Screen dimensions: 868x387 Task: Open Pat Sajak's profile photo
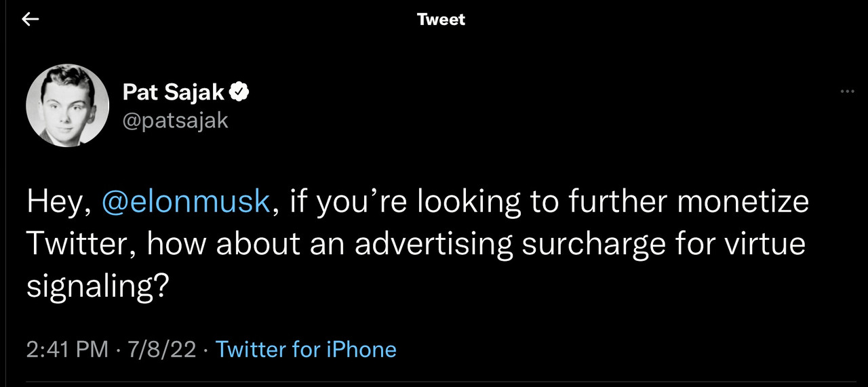pos(67,105)
